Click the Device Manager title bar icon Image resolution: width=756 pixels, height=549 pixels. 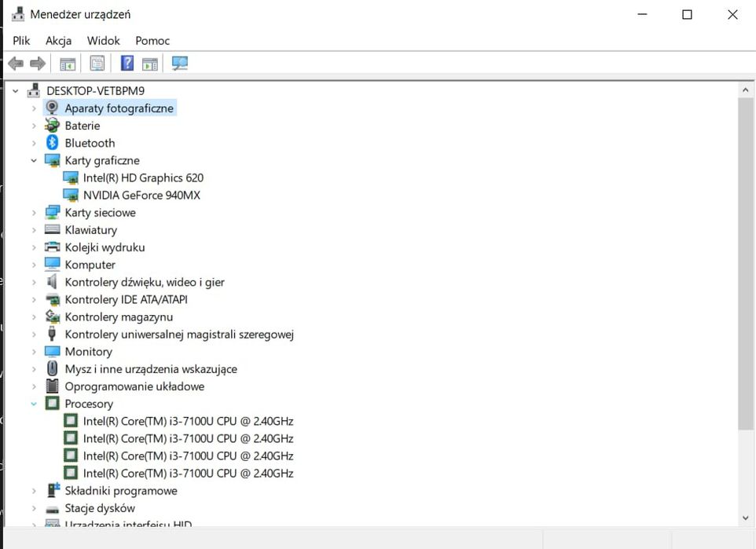coord(18,14)
